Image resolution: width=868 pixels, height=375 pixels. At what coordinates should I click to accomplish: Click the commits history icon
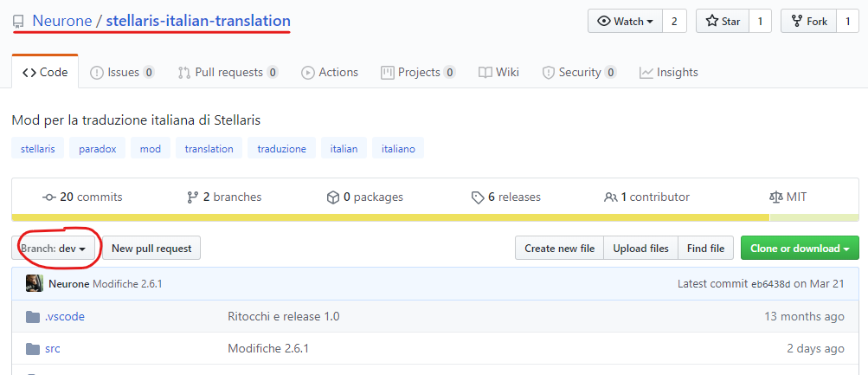tap(48, 197)
